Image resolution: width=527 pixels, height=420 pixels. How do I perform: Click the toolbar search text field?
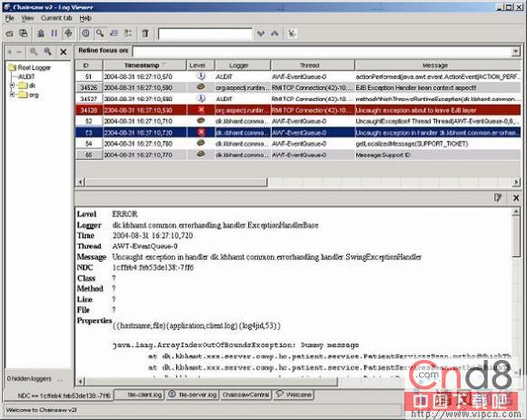pyautogui.click(x=205, y=34)
